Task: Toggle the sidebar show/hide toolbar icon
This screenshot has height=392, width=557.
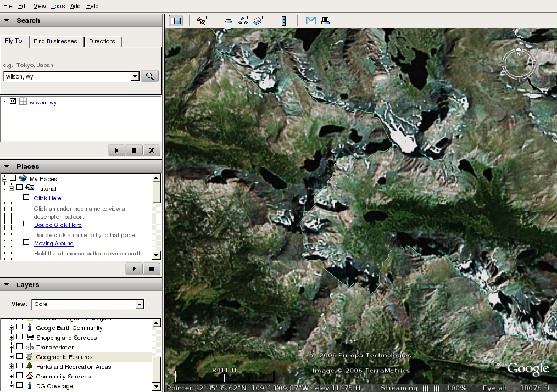Action: click(x=176, y=21)
